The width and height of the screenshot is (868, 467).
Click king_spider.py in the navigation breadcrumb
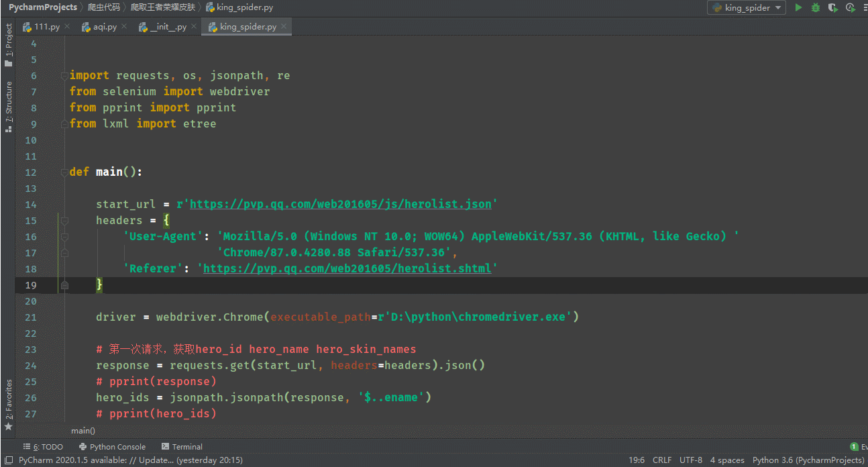239,7
